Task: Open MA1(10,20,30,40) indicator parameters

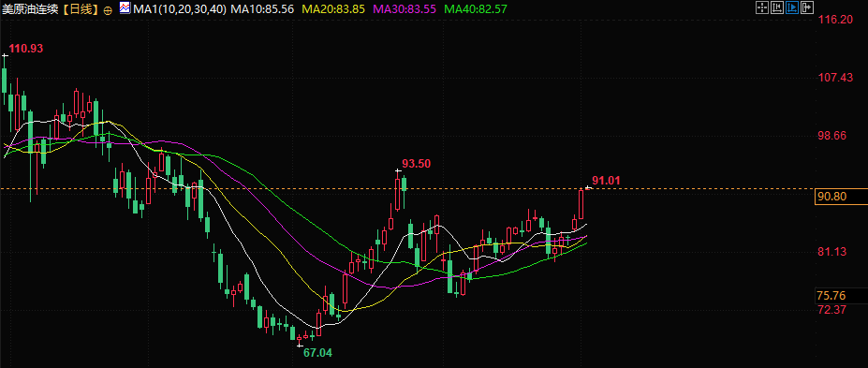Action: click(x=180, y=9)
